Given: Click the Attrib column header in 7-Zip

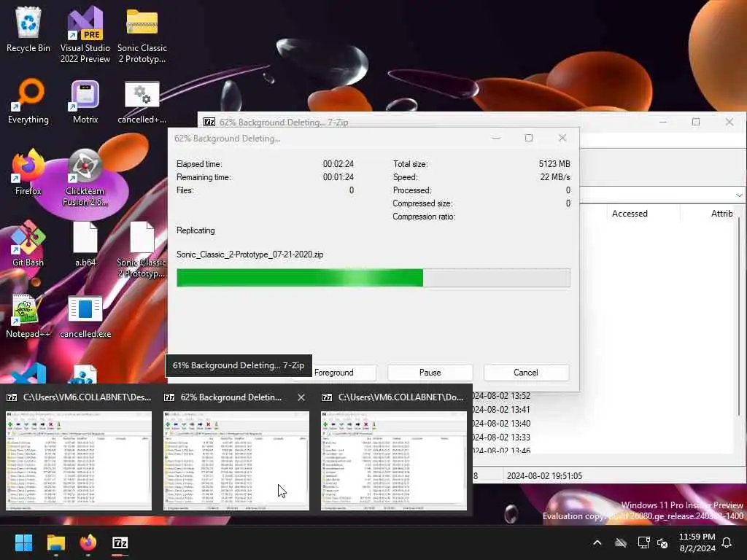Looking at the screenshot, I should (x=721, y=214).
